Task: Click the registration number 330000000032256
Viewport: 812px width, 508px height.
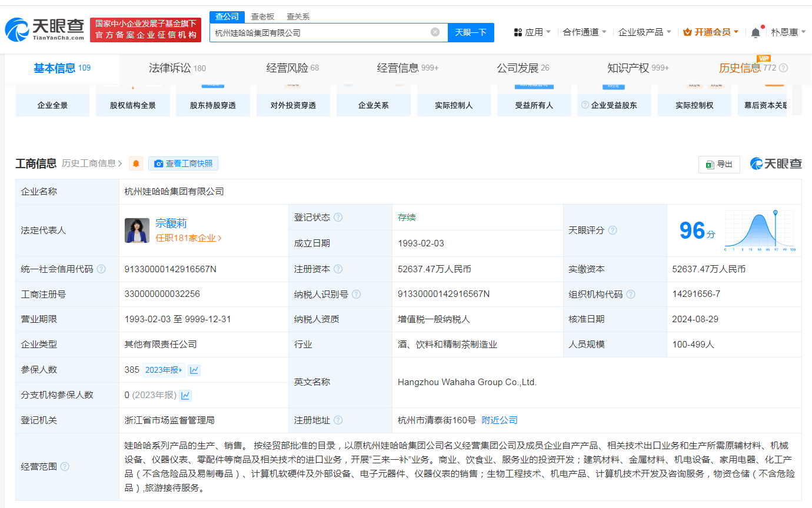Action: coord(162,294)
